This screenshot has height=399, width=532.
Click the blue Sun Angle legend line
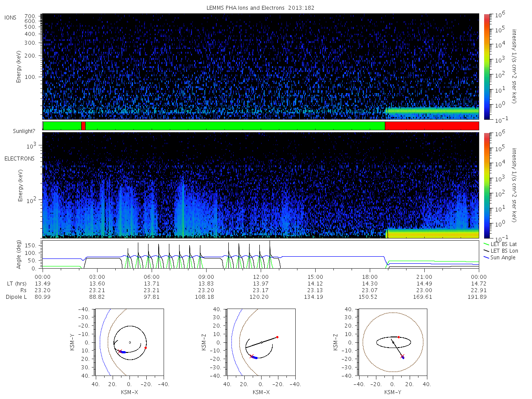pyautogui.click(x=487, y=257)
